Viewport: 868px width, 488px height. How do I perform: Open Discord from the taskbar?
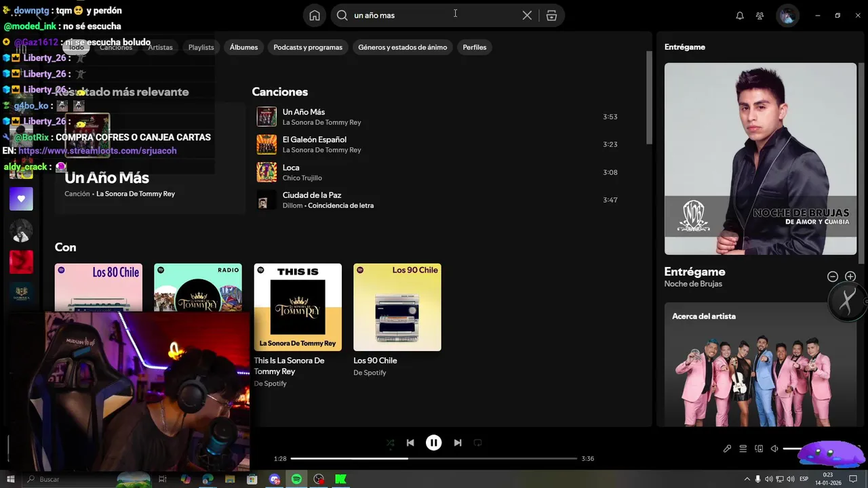274,479
